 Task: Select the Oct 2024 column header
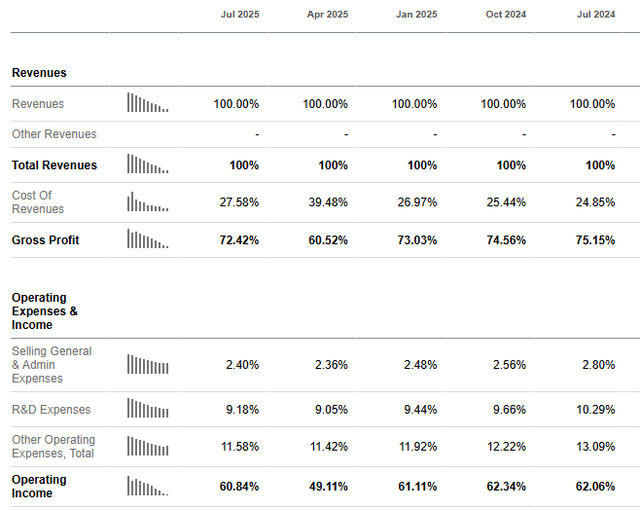pos(506,15)
